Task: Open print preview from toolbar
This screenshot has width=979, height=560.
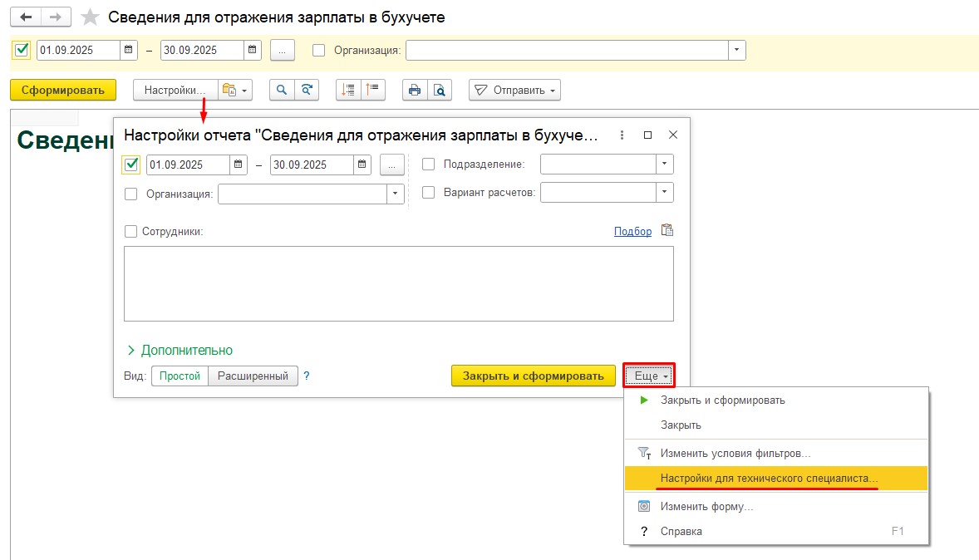Action: pos(439,91)
